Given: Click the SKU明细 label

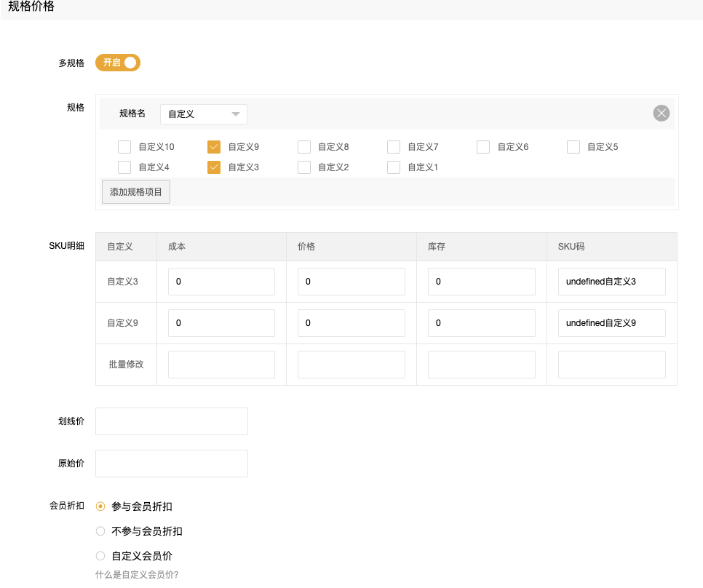Looking at the screenshot, I should coord(67,245).
